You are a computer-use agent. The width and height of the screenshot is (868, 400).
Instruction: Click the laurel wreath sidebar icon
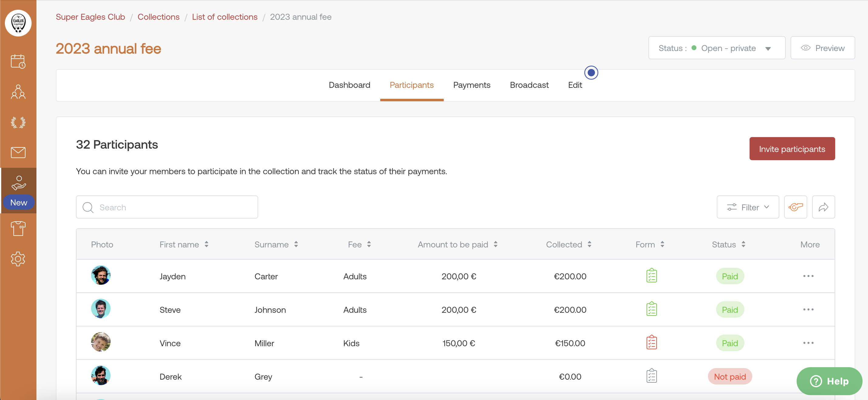point(18,122)
